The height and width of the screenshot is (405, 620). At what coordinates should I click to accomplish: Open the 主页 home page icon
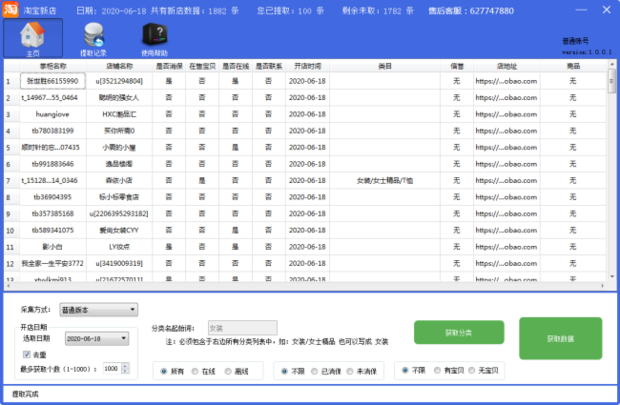[x=33, y=38]
